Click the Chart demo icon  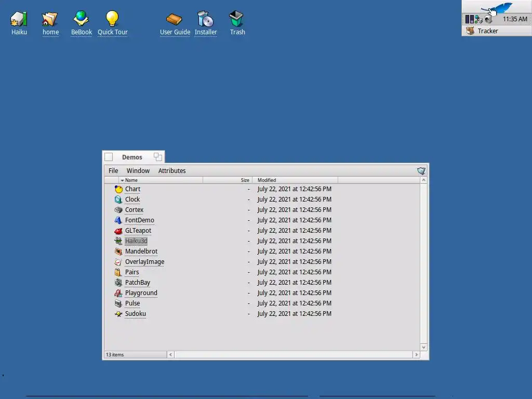click(x=118, y=189)
